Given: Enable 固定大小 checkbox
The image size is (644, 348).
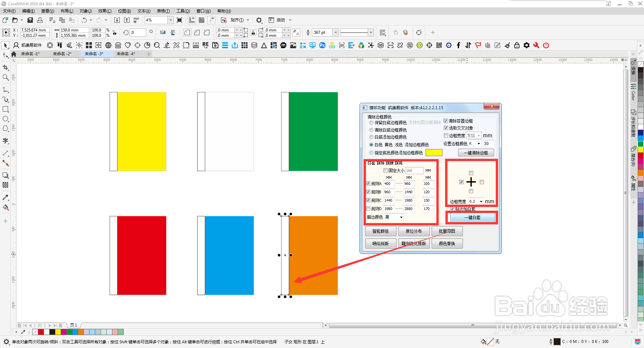Looking at the screenshot, I should (386, 170).
